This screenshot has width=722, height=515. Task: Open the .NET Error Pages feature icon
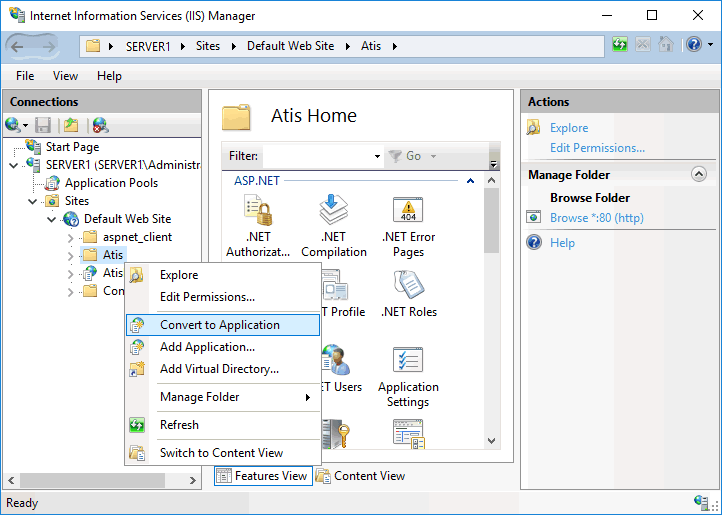point(408,210)
